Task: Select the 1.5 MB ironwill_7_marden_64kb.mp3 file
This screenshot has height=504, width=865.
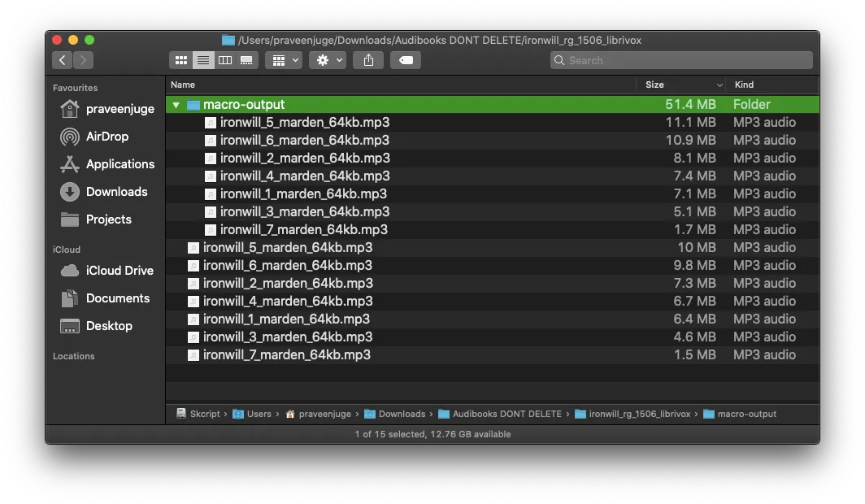Action: (286, 355)
